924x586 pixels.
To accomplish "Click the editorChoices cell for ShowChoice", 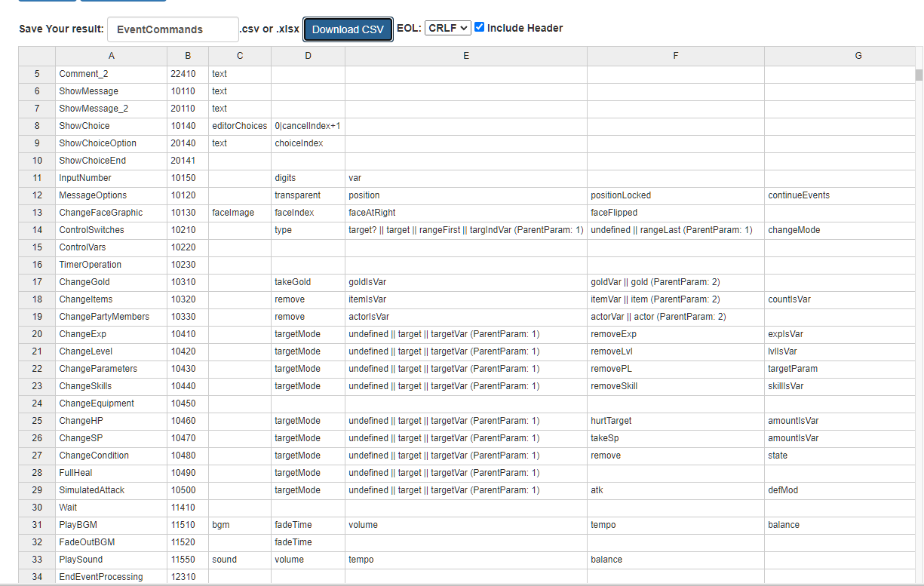I will [239, 125].
